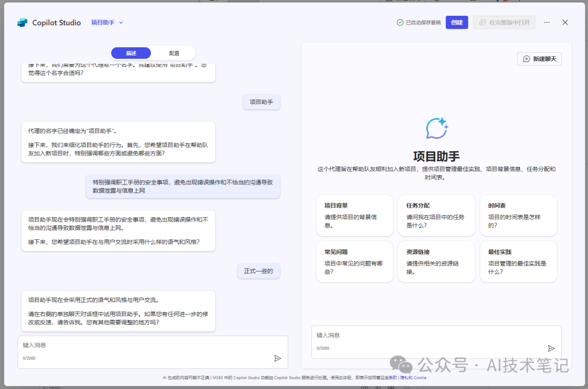The height and width of the screenshot is (389, 588).
Task: Click the 项目助手 heading in preview
Action: click(437, 156)
